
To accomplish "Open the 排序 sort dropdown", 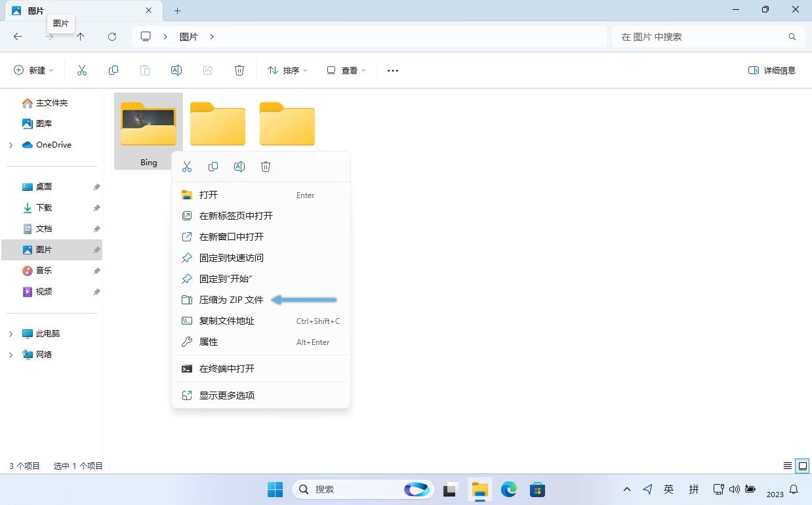I will pos(287,70).
